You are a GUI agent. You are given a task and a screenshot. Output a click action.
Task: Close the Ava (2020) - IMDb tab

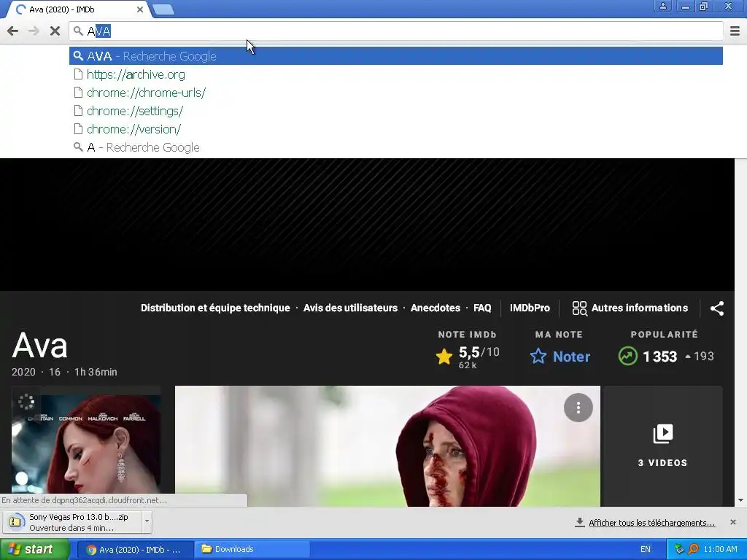coord(140,9)
